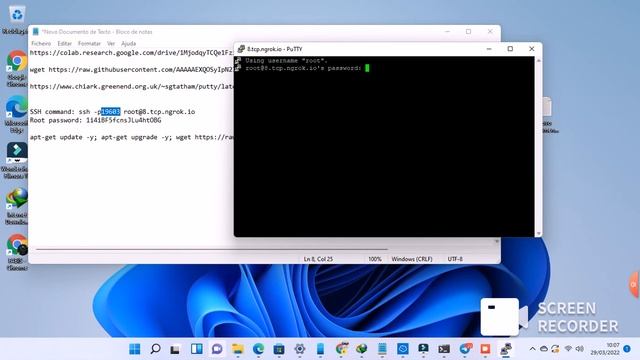Click the PuTTY title '8.tcp.ngrok.io - PuTTY'
Viewport: 640px width, 360px height.
pyautogui.click(x=275, y=49)
